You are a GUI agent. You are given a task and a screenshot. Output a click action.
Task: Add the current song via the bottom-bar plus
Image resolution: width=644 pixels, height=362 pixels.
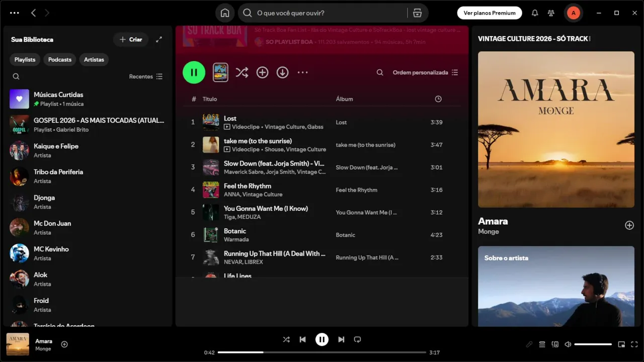[64, 344]
